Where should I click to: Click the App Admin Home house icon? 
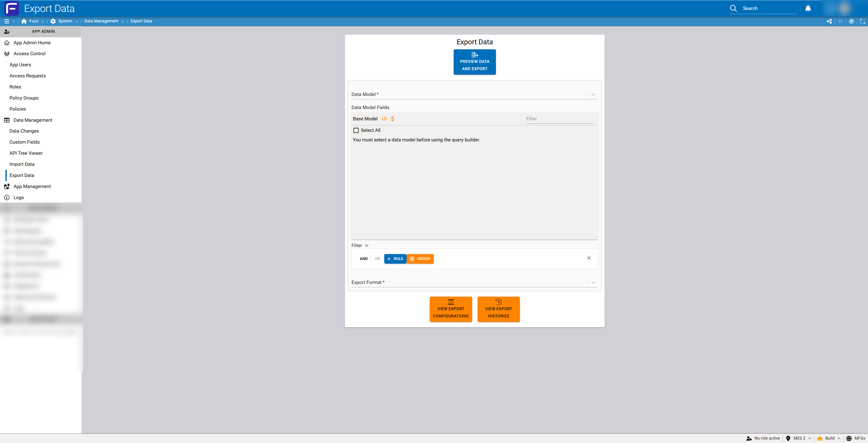(x=7, y=43)
